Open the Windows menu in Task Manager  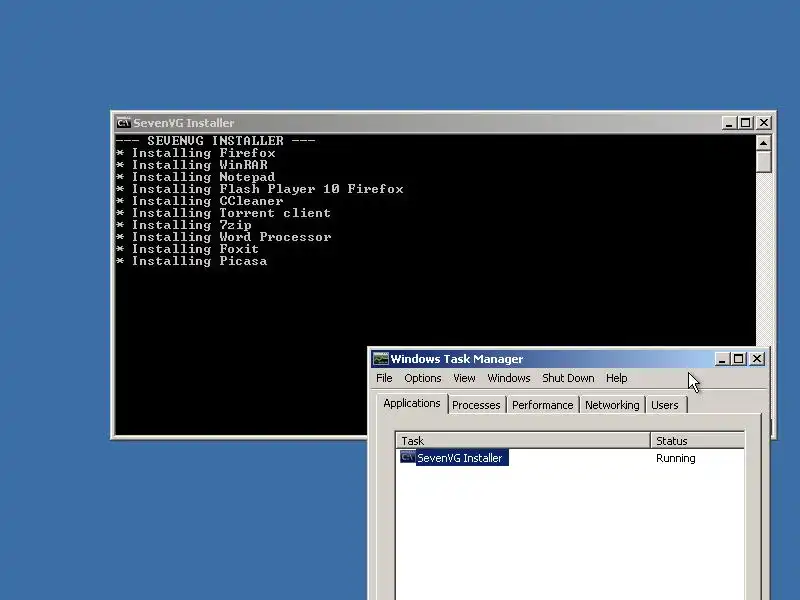click(509, 378)
